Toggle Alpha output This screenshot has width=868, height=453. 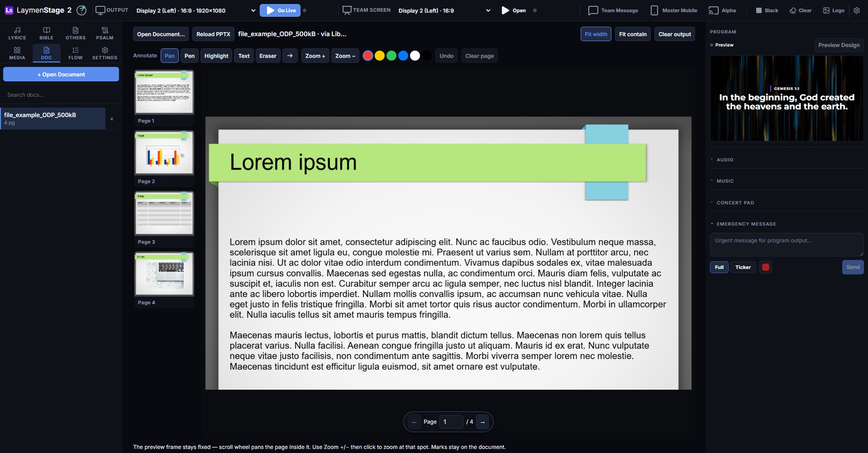(x=722, y=10)
